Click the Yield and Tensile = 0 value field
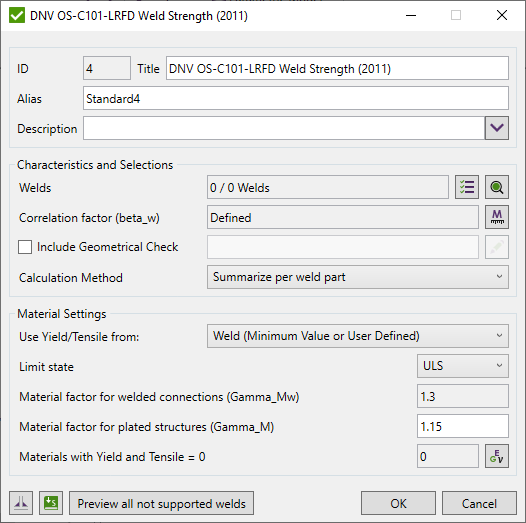526x523 pixels. (x=448, y=456)
